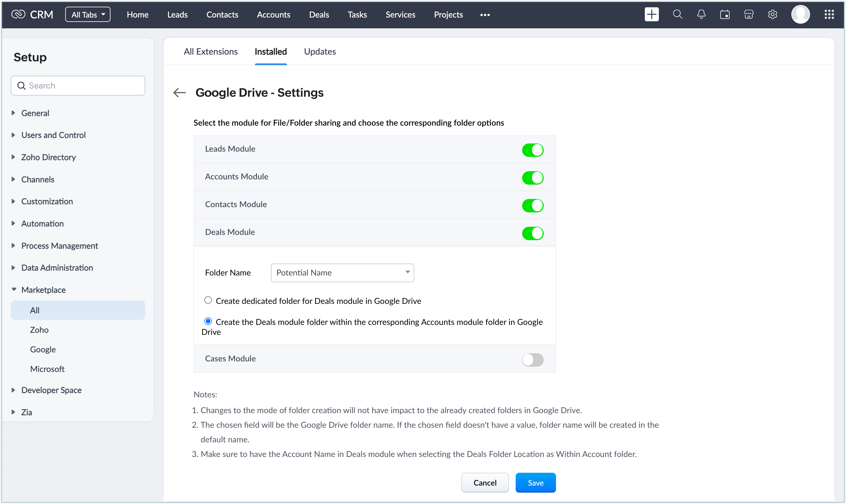Open the marketplace store icon
The height and width of the screenshot is (504, 846).
(x=748, y=15)
